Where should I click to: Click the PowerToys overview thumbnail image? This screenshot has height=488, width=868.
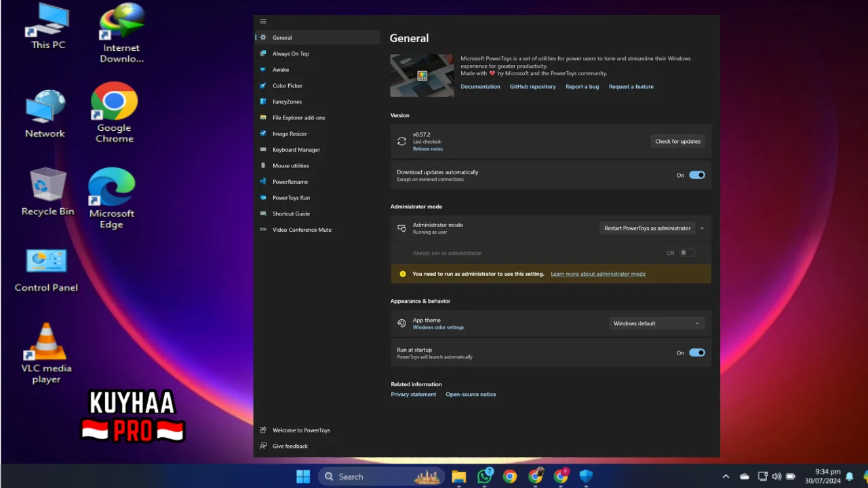(x=422, y=76)
